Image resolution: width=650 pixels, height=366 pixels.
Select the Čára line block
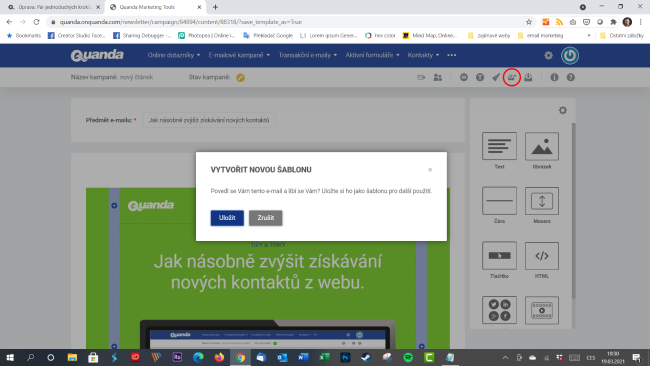499,201
